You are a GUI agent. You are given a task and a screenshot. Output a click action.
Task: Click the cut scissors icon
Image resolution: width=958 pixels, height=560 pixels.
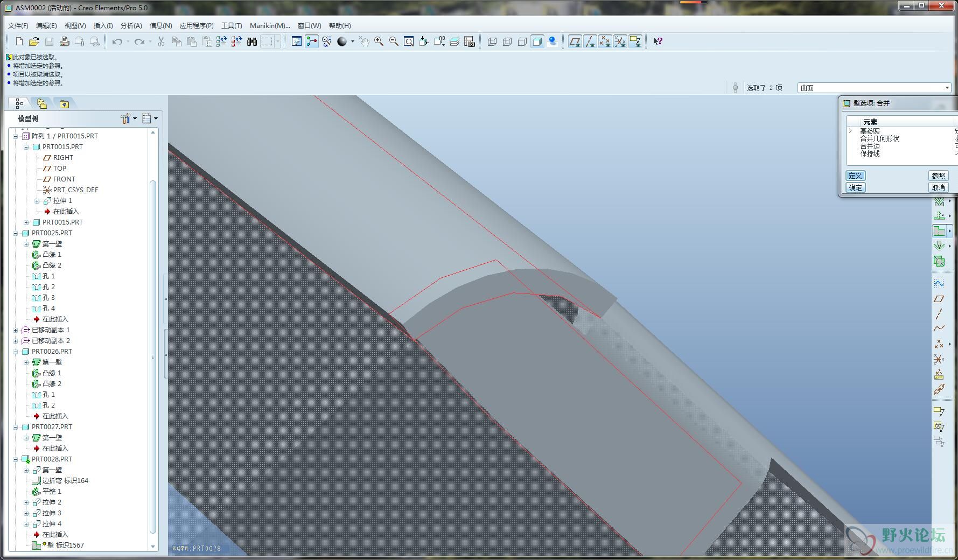pyautogui.click(x=161, y=41)
